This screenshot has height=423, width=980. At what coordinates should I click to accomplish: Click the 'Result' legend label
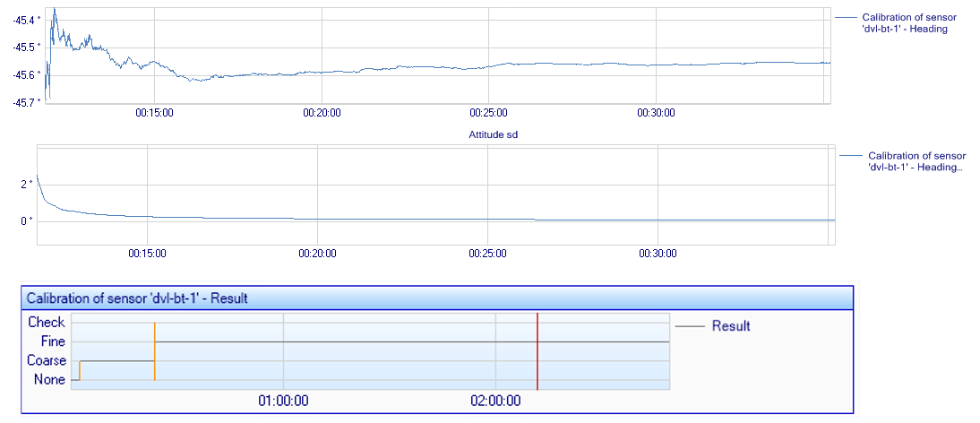click(x=730, y=326)
